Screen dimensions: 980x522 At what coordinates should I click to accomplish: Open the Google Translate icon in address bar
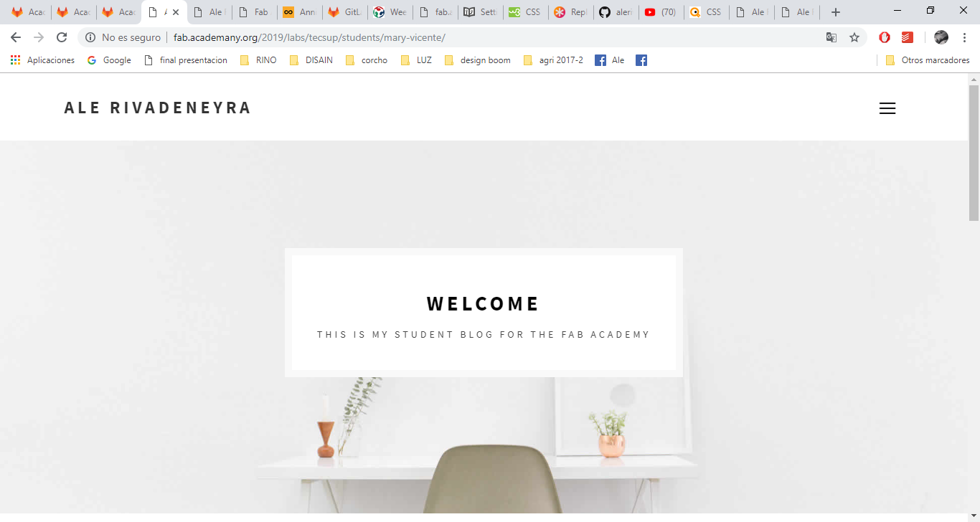[831, 37]
